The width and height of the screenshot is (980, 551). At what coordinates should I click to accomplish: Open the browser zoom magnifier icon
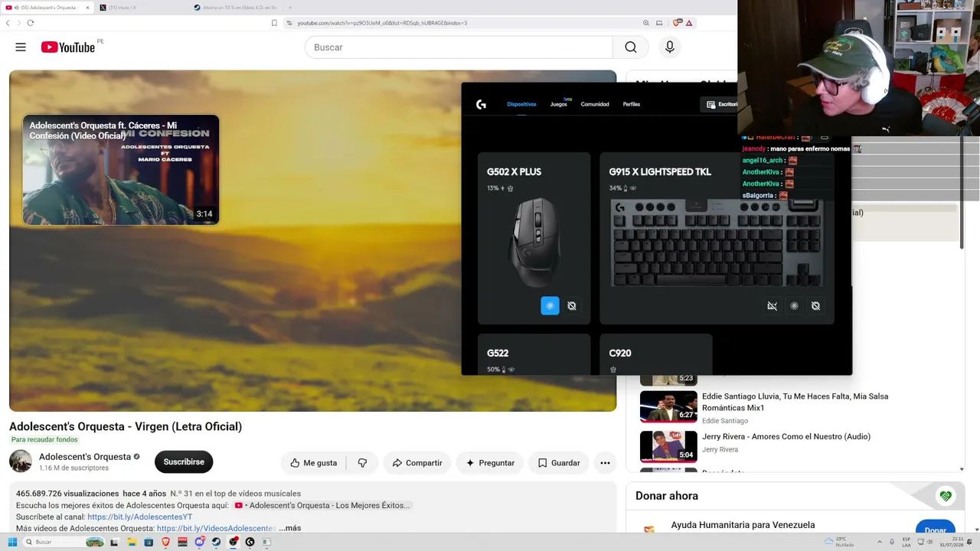coord(646,23)
